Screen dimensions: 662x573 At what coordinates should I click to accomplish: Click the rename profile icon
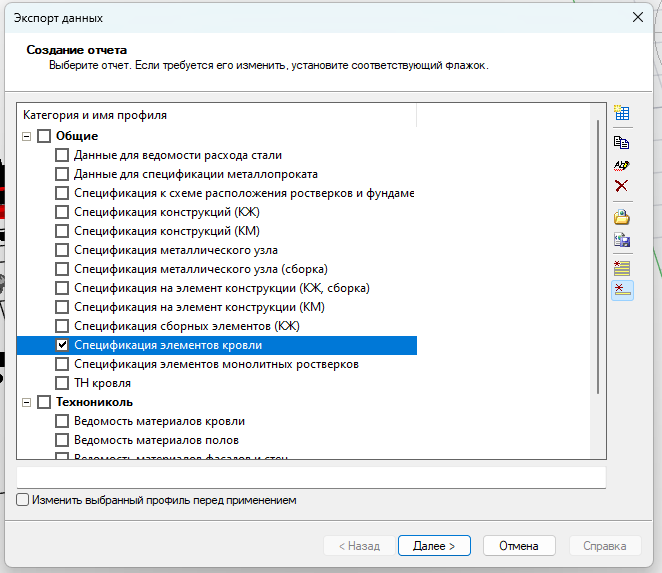point(621,164)
